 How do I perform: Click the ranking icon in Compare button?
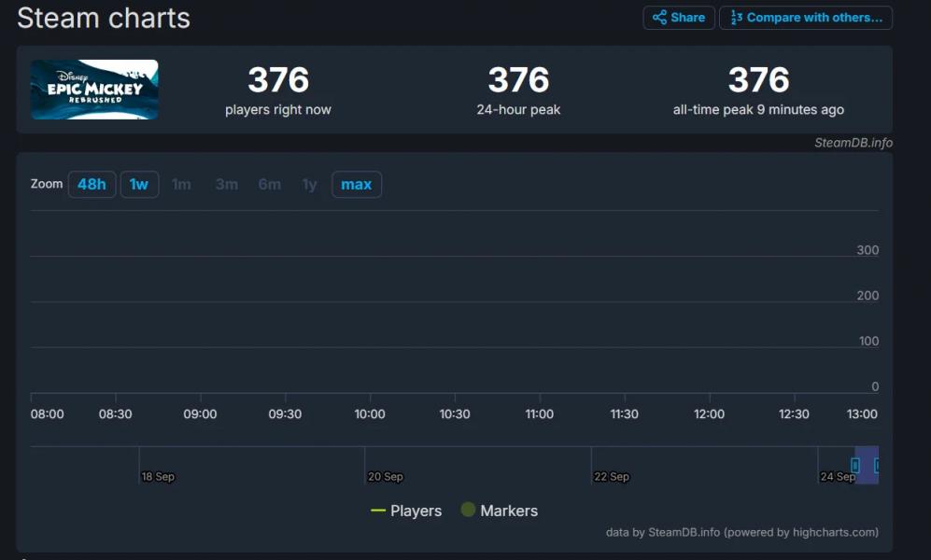(736, 17)
